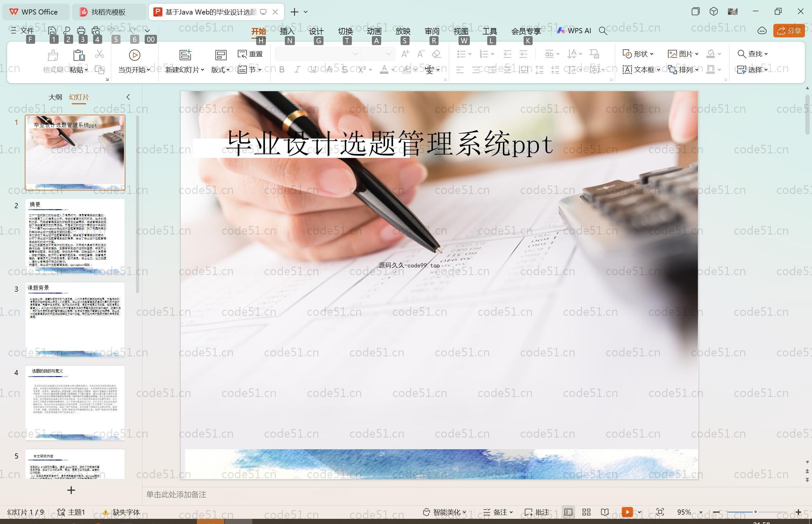This screenshot has height=524, width=812.
Task: Click the Increase Font Size icon
Action: tap(405, 54)
